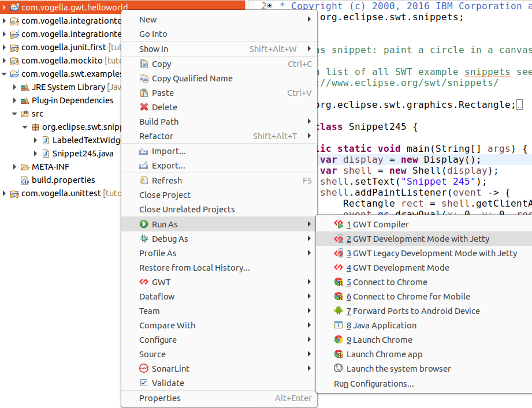The height and width of the screenshot is (408, 532).
Task: Choose Go Into from context menu
Action: tap(219, 34)
